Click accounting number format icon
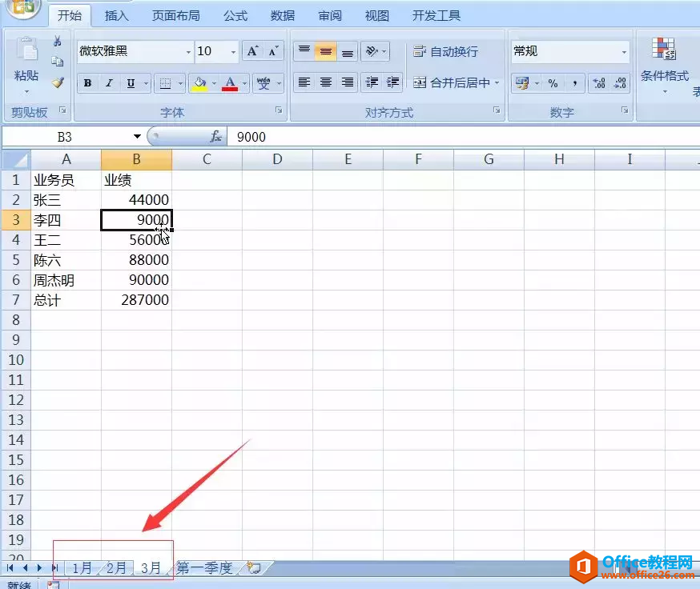 tap(522, 83)
